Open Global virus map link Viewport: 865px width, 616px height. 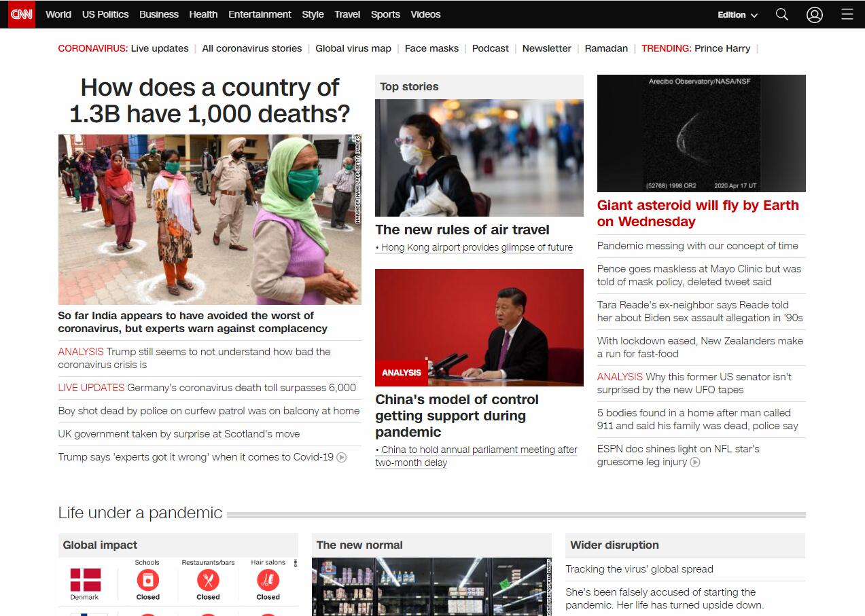[x=353, y=48]
